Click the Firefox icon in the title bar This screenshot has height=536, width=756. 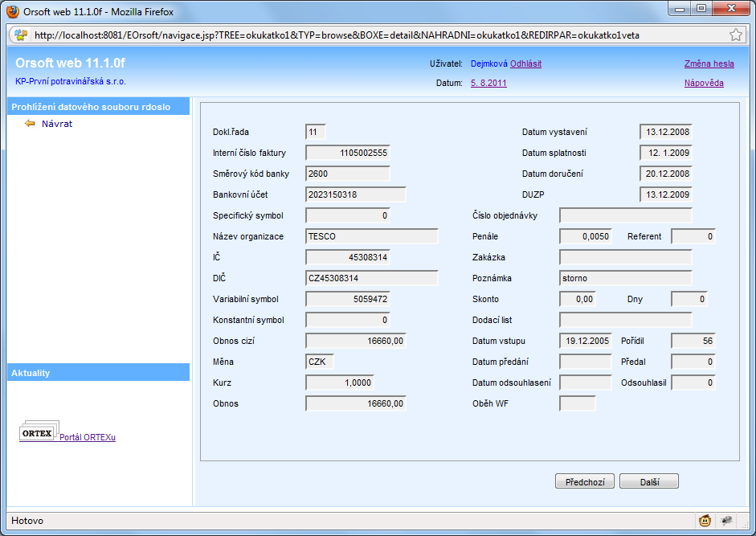(13, 12)
